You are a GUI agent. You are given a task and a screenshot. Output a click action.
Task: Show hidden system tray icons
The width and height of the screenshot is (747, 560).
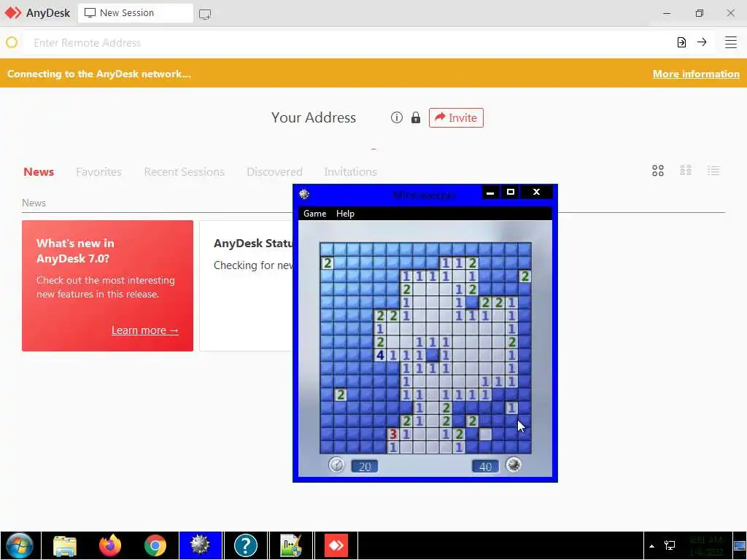coord(651,545)
